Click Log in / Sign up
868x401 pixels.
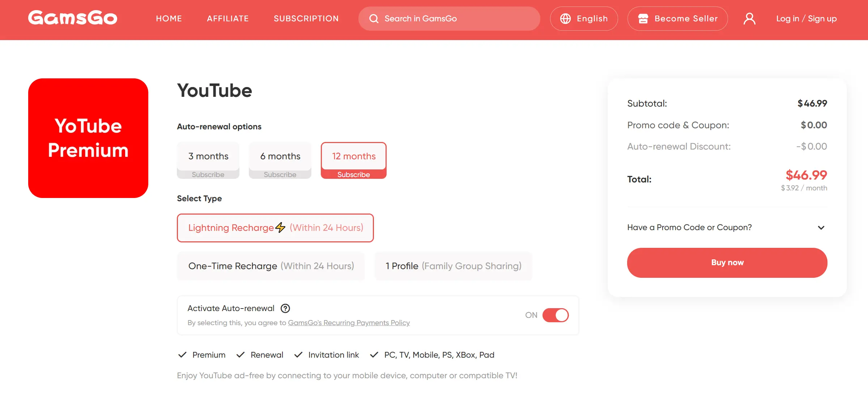pyautogui.click(x=806, y=18)
